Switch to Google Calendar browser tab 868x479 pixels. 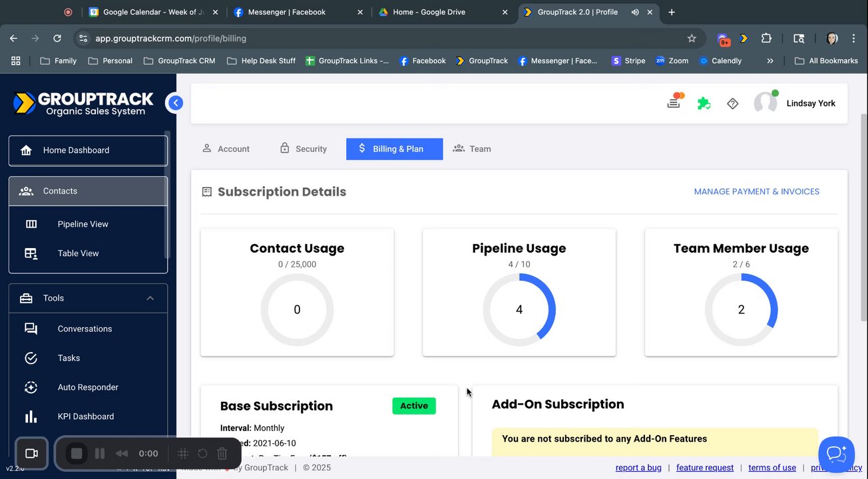(154, 12)
